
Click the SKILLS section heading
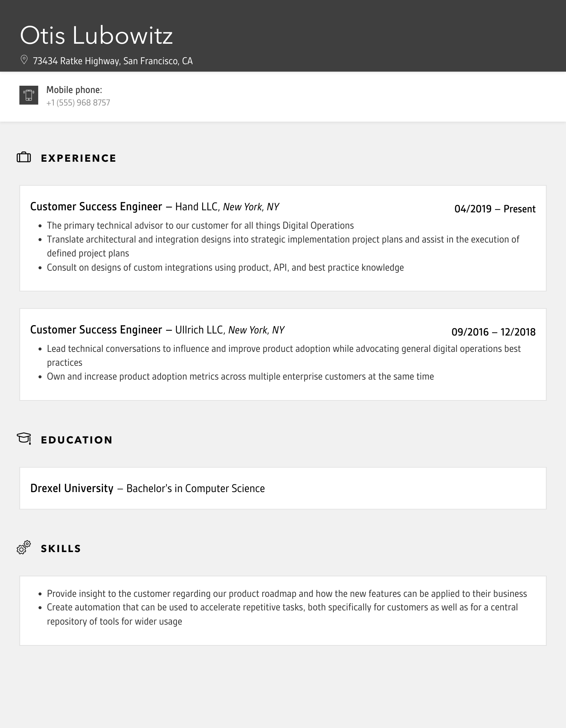(61, 549)
